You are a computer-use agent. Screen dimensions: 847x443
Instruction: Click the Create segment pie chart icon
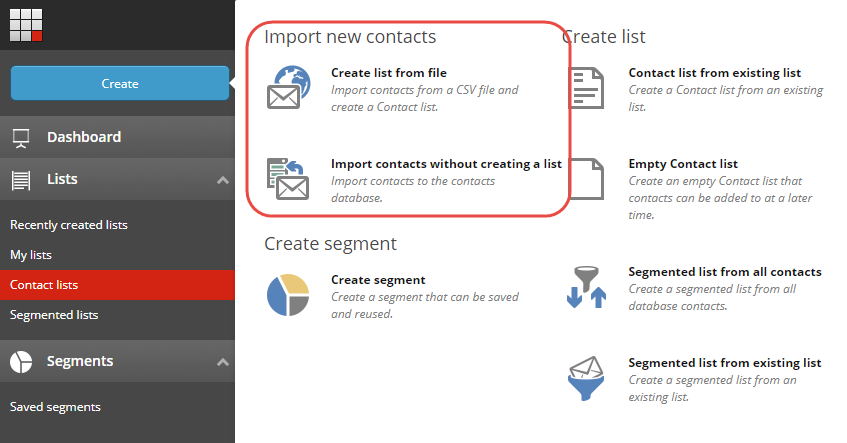[288, 295]
